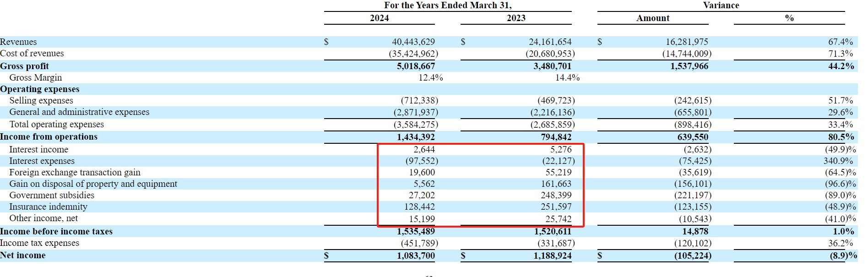Click the 2023 net income value 1,188,924
This screenshot has height=277, width=868.
tap(552, 255)
